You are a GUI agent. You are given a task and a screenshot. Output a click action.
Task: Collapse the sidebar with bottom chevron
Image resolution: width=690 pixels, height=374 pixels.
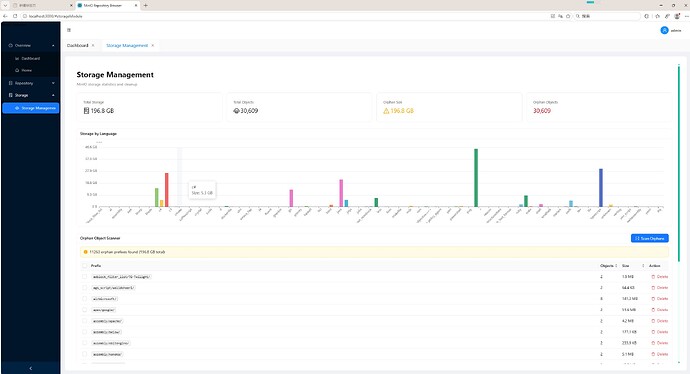click(x=30, y=368)
